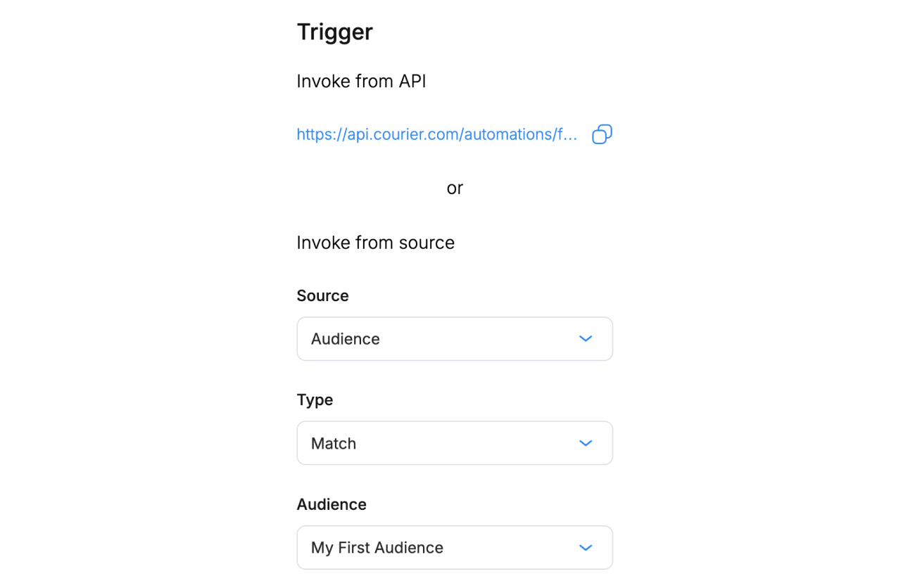This screenshot has width=915, height=588.
Task: Copy the automation trigger URL to clipboard
Action: [602, 134]
